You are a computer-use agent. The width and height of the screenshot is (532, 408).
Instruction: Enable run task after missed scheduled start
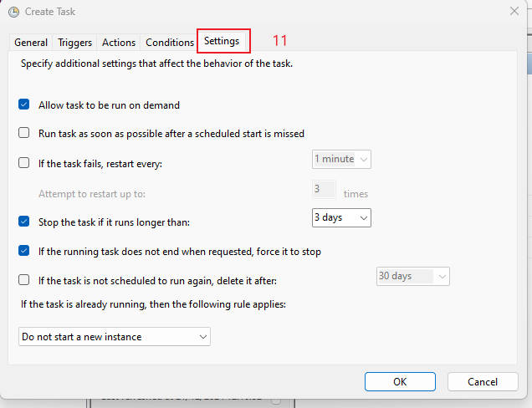pyautogui.click(x=24, y=133)
